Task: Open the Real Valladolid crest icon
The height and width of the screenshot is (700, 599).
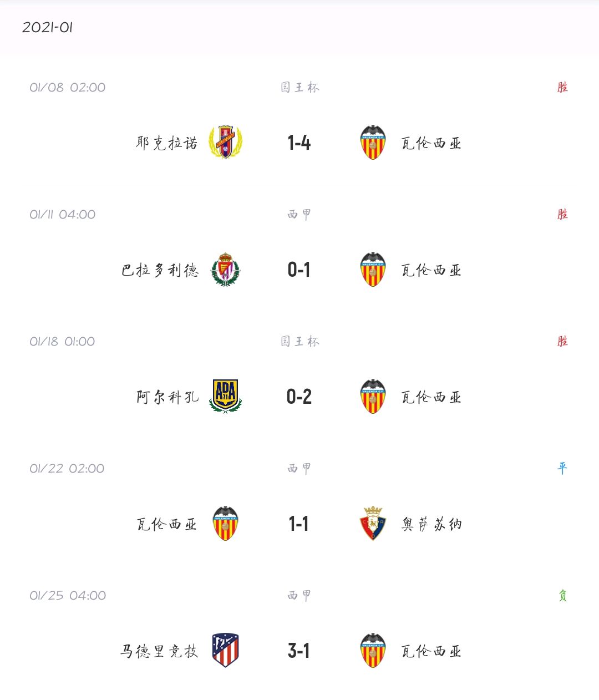Action: 225,270
